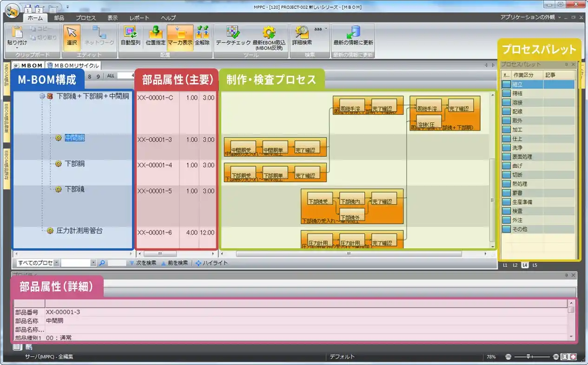The image size is (588, 365).
Task: Collapse the 下部鏡＋下部胴＋中間胴 tree node
Action: click(x=42, y=96)
